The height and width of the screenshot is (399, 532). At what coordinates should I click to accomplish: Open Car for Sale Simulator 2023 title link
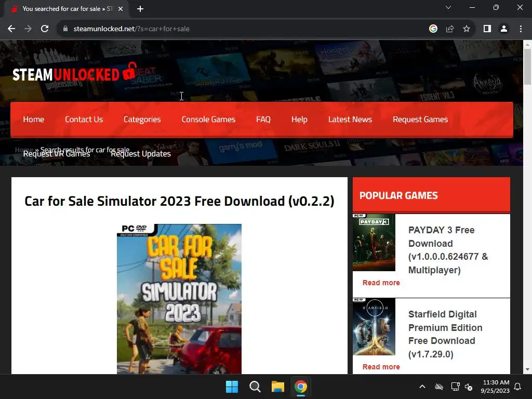(x=179, y=201)
